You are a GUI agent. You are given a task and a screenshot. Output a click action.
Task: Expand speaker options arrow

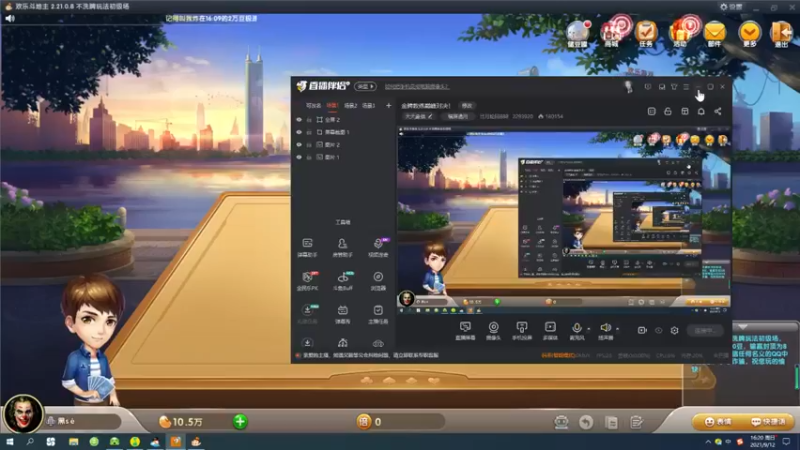click(617, 329)
